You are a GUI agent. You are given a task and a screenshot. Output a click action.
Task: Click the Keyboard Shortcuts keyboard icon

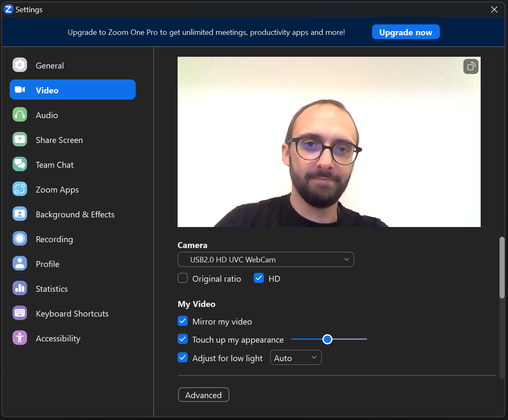[20, 313]
